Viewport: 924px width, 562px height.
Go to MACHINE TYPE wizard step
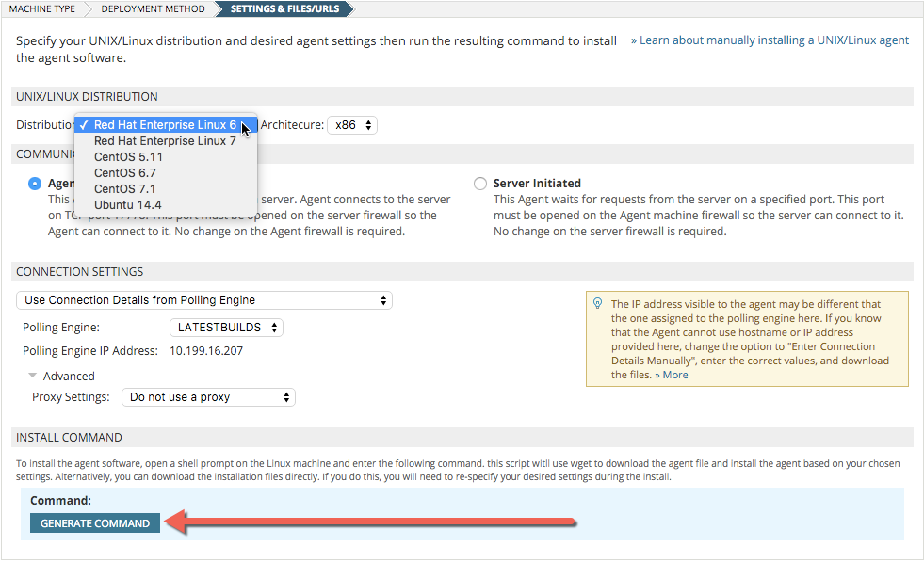pos(41,8)
